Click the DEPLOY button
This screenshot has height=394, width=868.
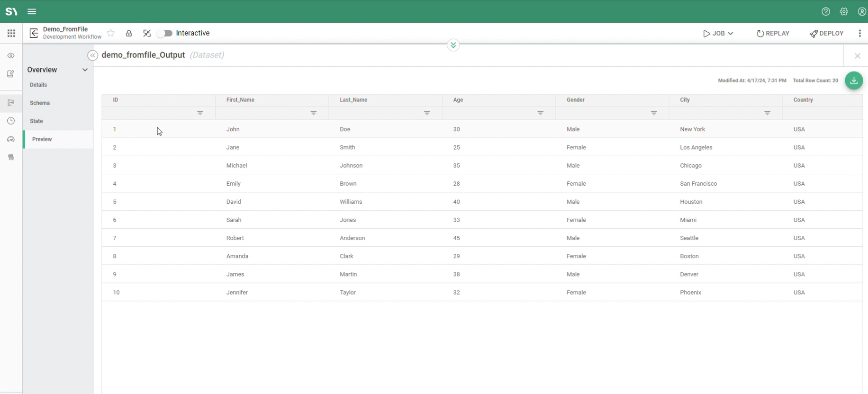coord(827,33)
